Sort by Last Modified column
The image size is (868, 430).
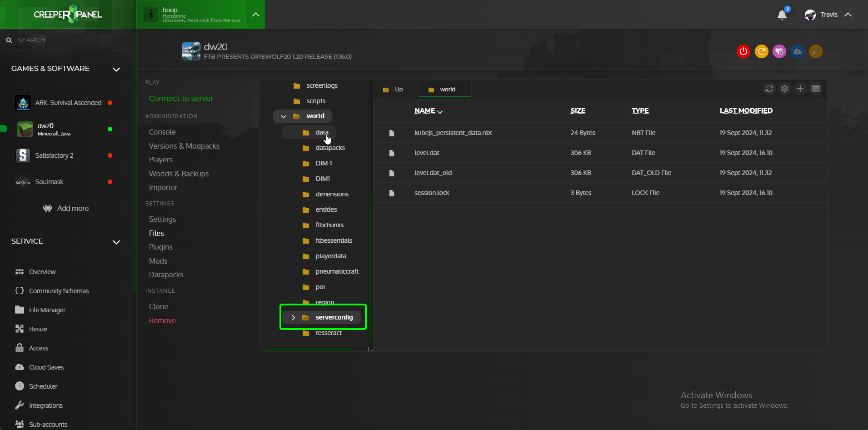click(x=746, y=110)
